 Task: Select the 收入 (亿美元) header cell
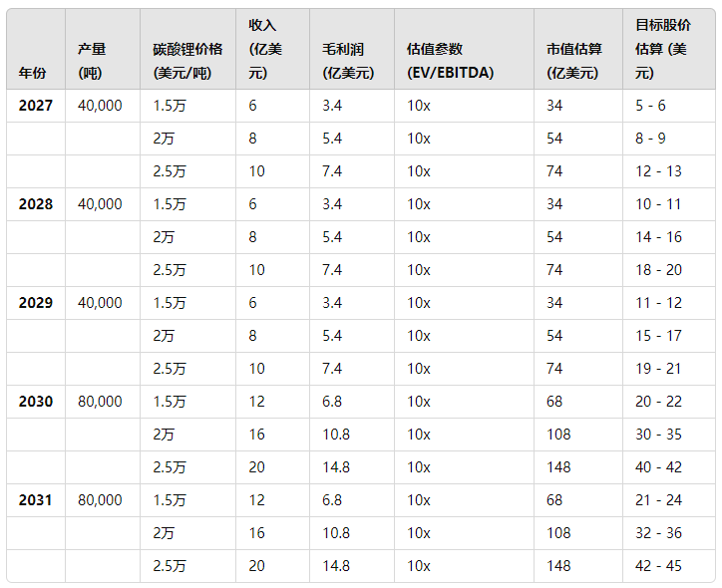(263, 49)
